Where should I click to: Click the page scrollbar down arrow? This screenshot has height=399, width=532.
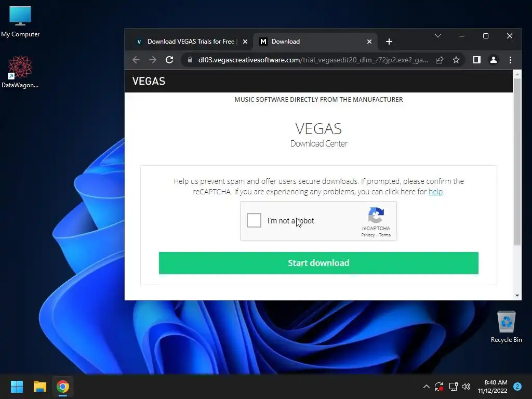[517, 296]
